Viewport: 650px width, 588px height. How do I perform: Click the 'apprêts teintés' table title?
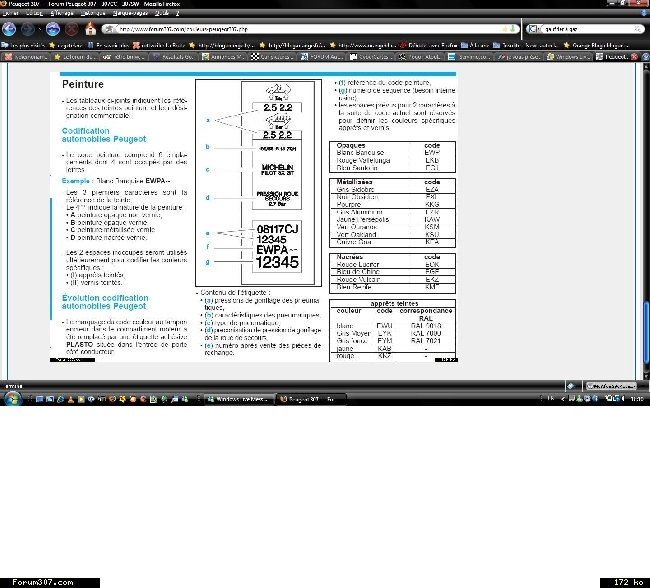coord(394,303)
